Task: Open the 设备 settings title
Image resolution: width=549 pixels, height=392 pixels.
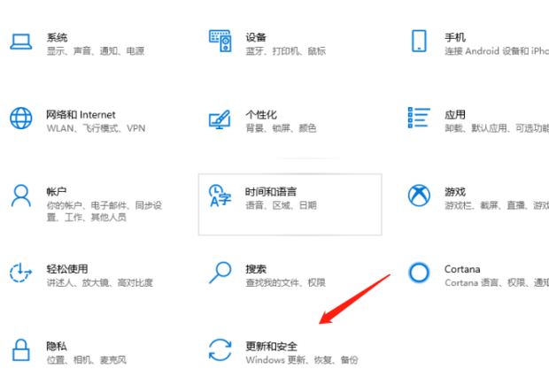Action: pos(256,37)
